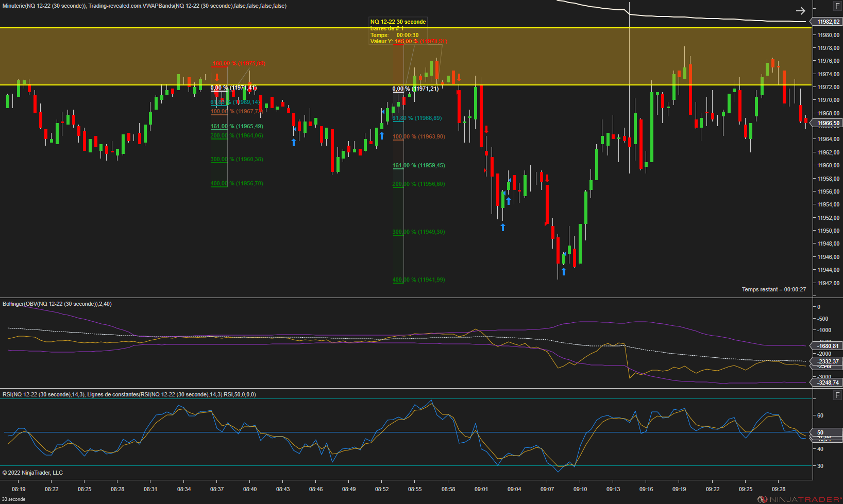This screenshot has height=504, width=843.
Task: Click the 11960,00 price axis label
Action: 829,165
